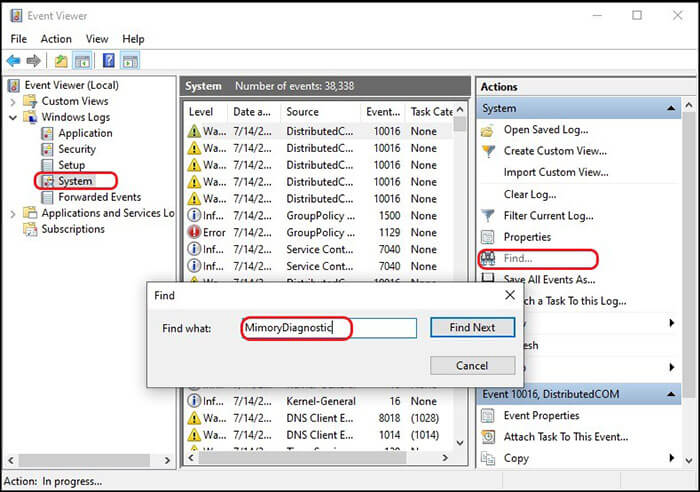700x492 pixels.
Task: Collapse the Windows Logs node
Action: pyautogui.click(x=13, y=117)
